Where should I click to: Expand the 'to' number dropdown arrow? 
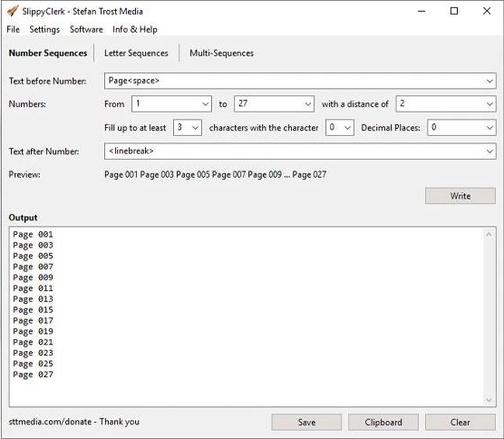click(x=307, y=104)
